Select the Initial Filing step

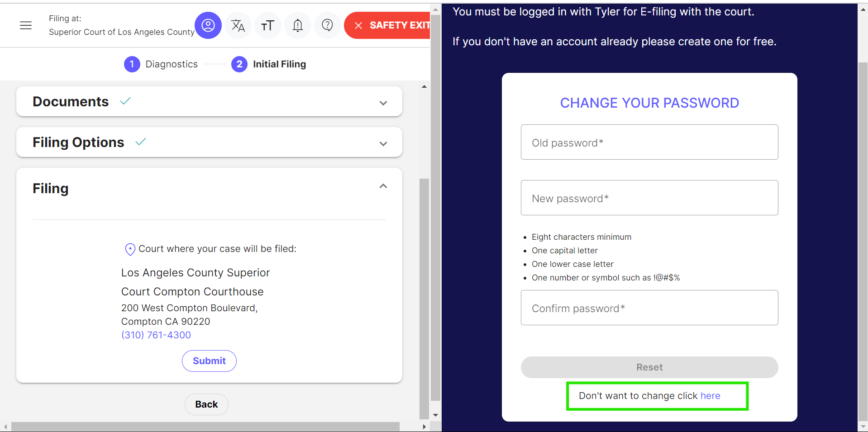(x=269, y=64)
